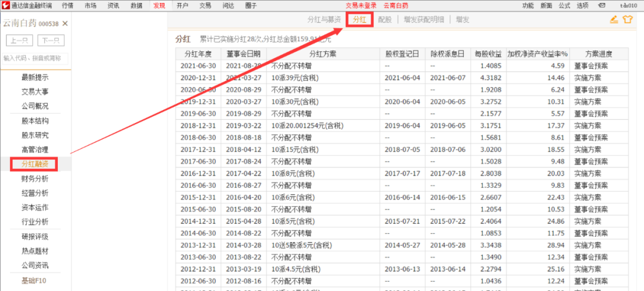Screen dimensions: 644x291
Task: Open 股本结构 in the sidebar
Action: (x=35, y=120)
